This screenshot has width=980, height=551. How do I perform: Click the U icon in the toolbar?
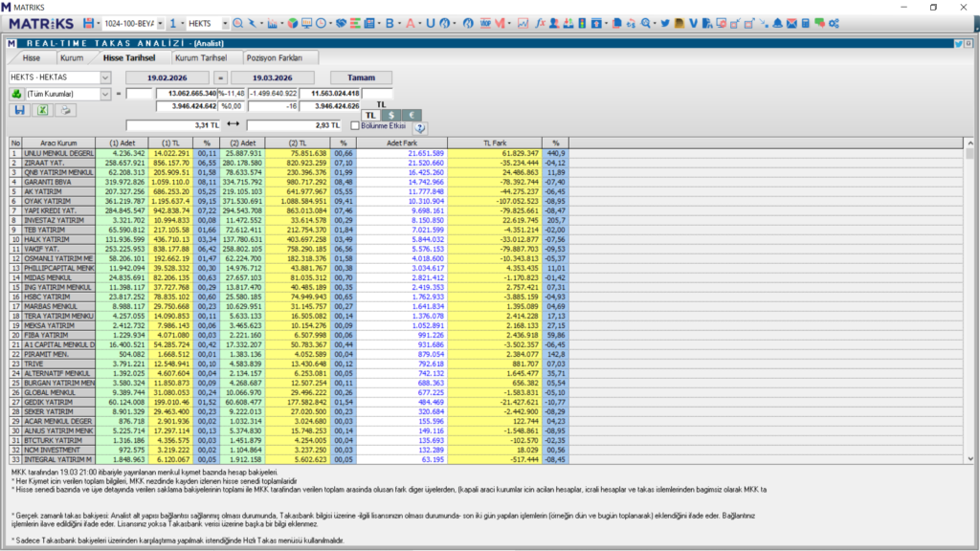pyautogui.click(x=430, y=23)
